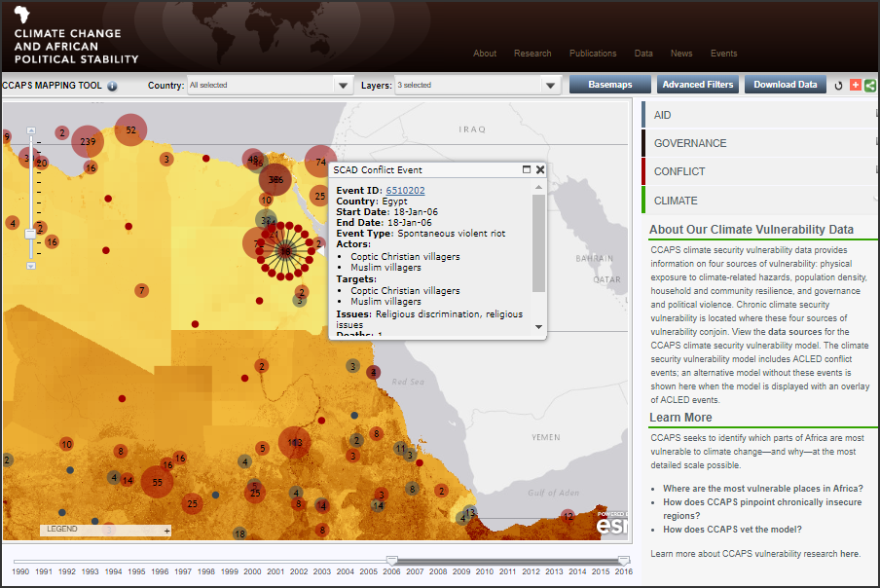Click the zoom-out arrow below zoom slider

coord(30,265)
